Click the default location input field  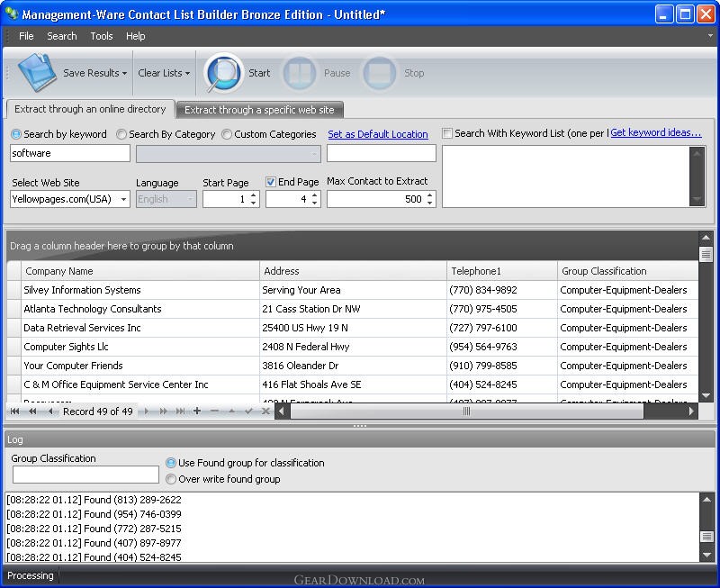(x=381, y=153)
